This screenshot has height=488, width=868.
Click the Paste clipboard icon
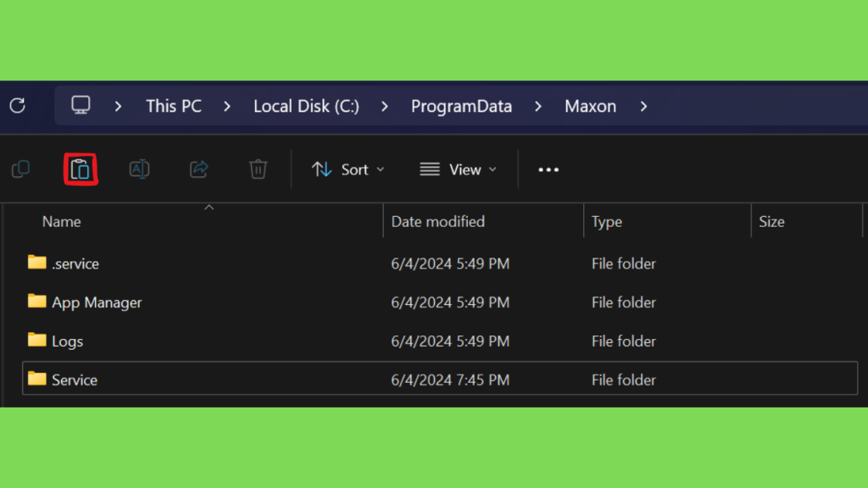tap(81, 169)
